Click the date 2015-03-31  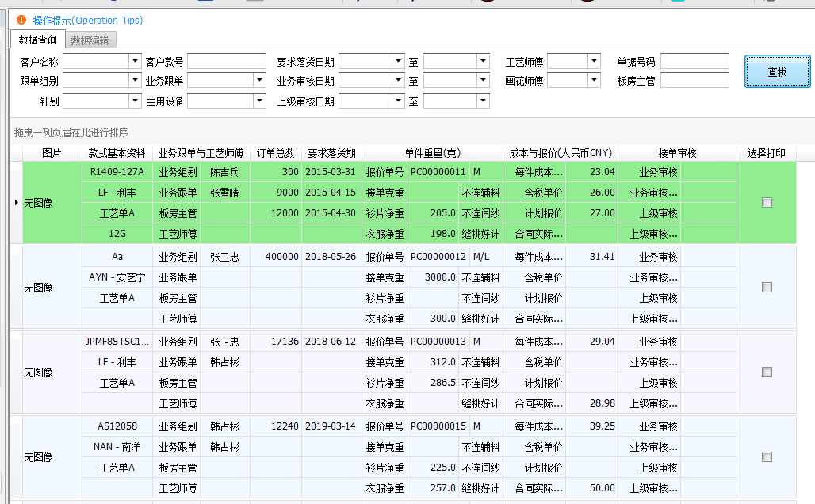[x=331, y=171]
